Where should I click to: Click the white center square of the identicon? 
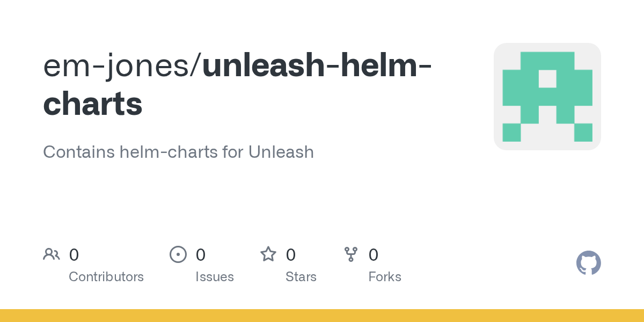click(547, 79)
